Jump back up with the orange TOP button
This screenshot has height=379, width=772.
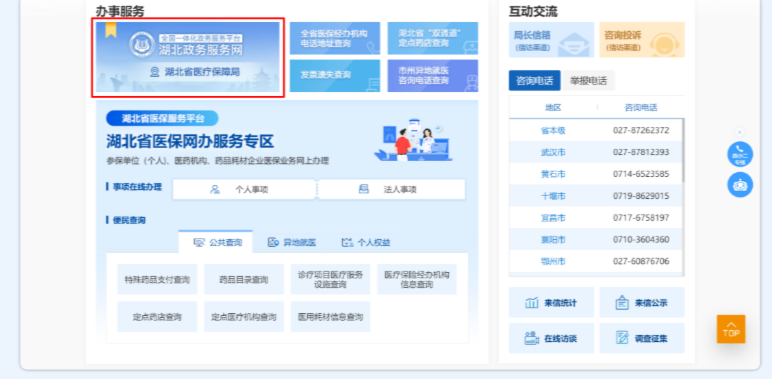pyautogui.click(x=731, y=329)
